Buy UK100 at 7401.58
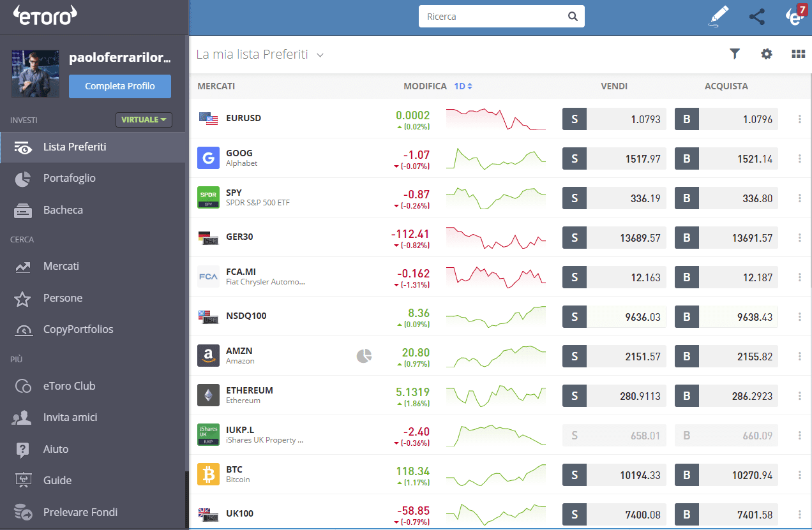The height and width of the screenshot is (530, 812). (x=726, y=514)
